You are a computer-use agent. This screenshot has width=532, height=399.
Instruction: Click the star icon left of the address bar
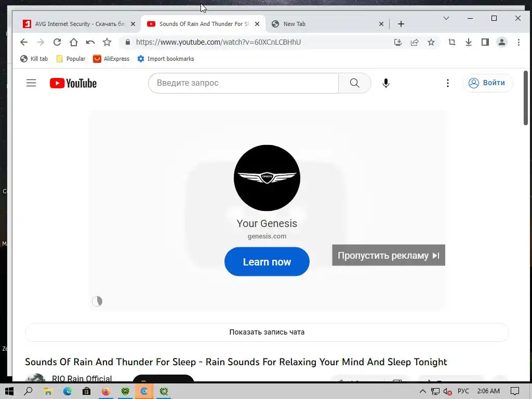(x=107, y=42)
